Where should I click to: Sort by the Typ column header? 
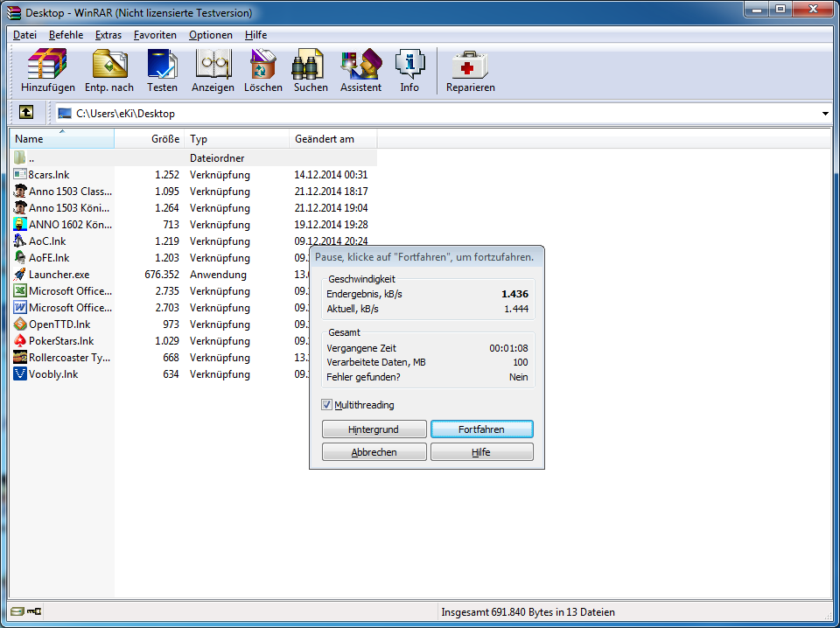(x=237, y=139)
